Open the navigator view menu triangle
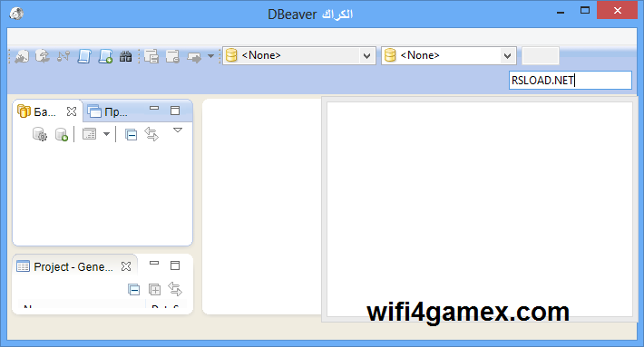 click(x=178, y=130)
